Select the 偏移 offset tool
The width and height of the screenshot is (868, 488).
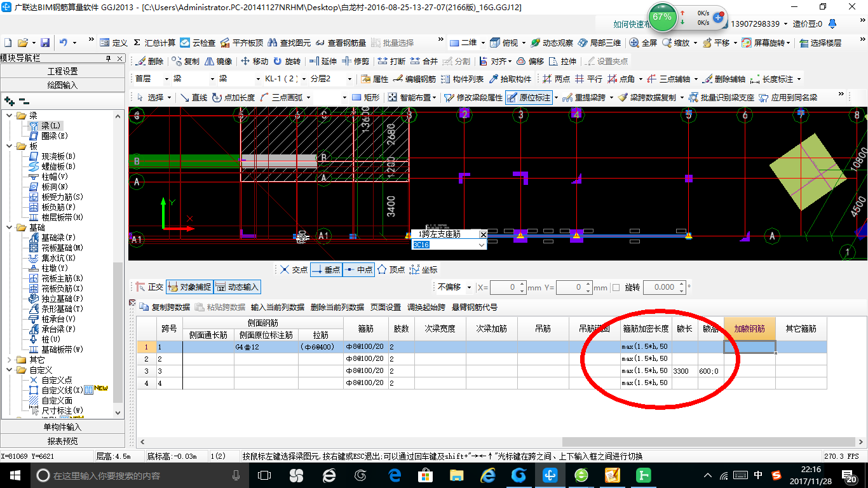tap(531, 61)
